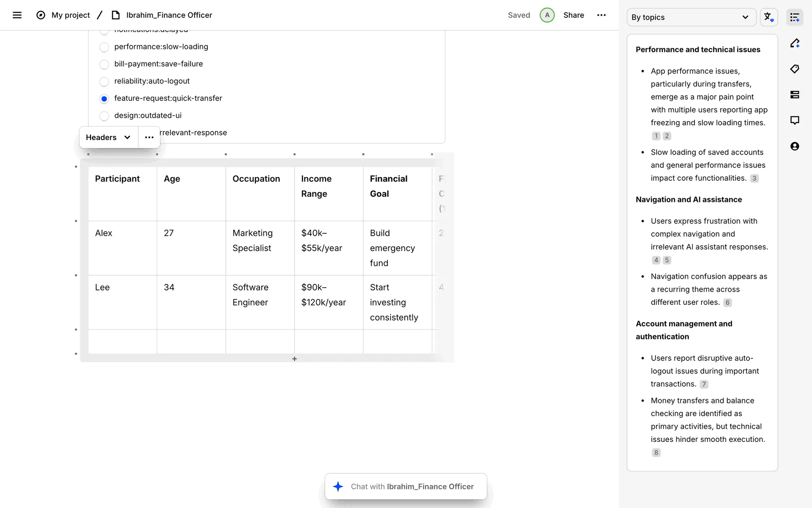The image size is (812, 508).
Task: Select the bill-payment:save-failure radio option
Action: point(104,64)
